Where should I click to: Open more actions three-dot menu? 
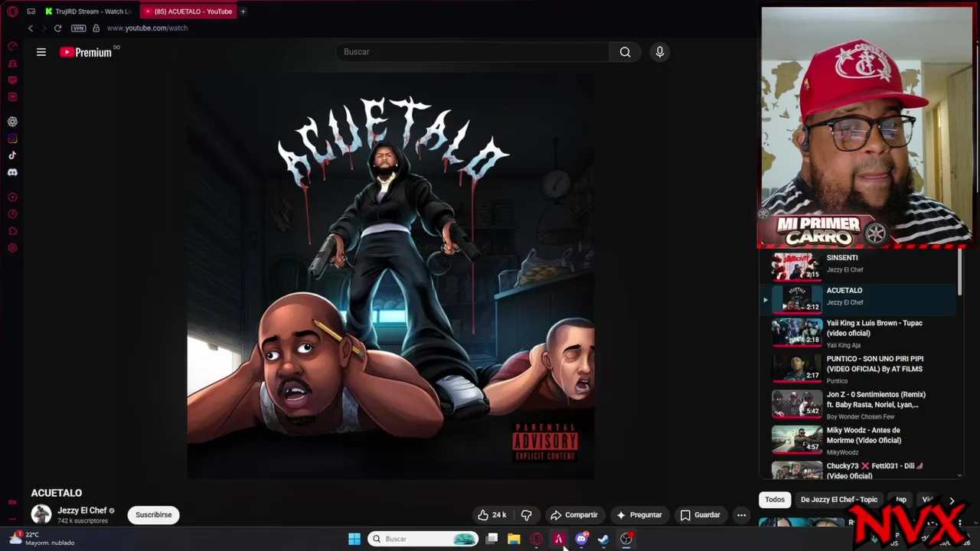pos(741,515)
